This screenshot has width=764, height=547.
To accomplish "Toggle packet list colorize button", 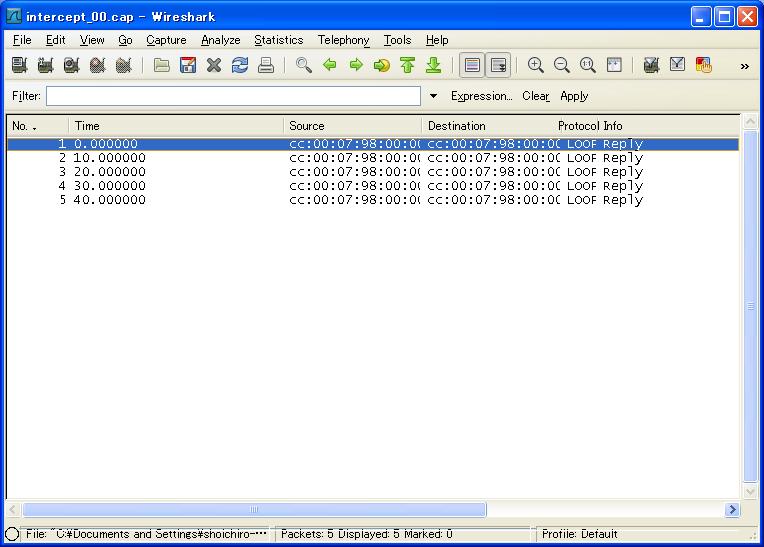I will [472, 65].
